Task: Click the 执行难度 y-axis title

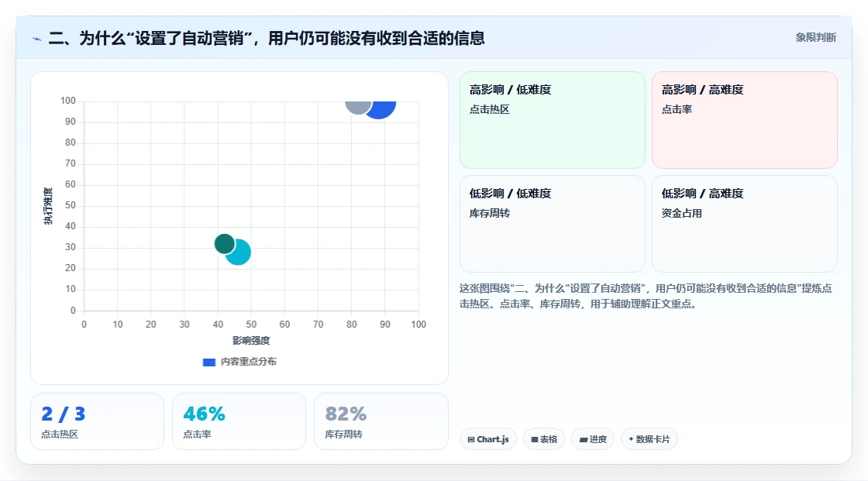Action: (x=49, y=206)
